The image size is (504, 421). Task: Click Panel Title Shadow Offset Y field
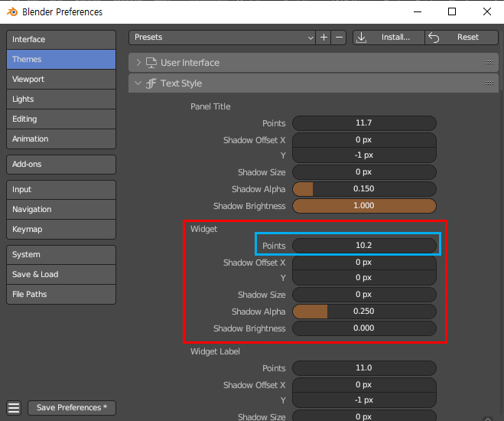coord(364,155)
